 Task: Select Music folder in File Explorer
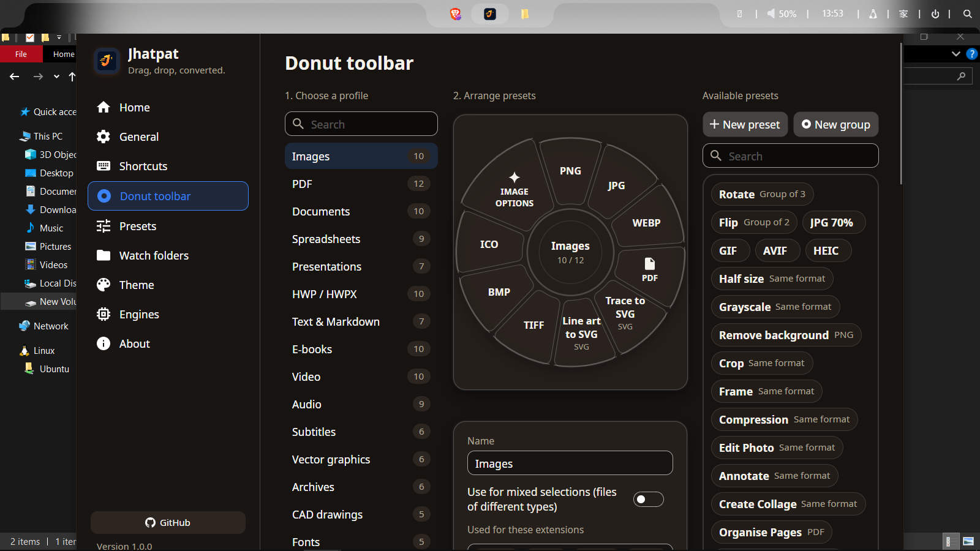(51, 228)
